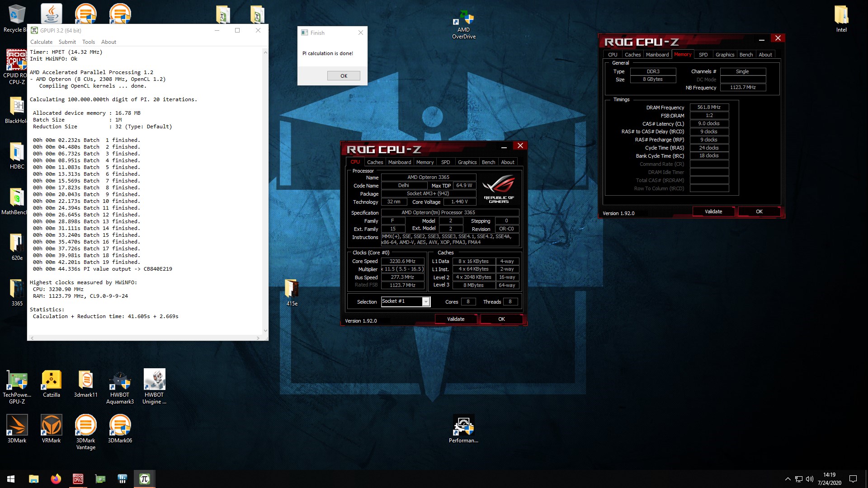Image resolution: width=868 pixels, height=488 pixels.
Task: Click OK in the Finish dialog
Action: point(344,76)
